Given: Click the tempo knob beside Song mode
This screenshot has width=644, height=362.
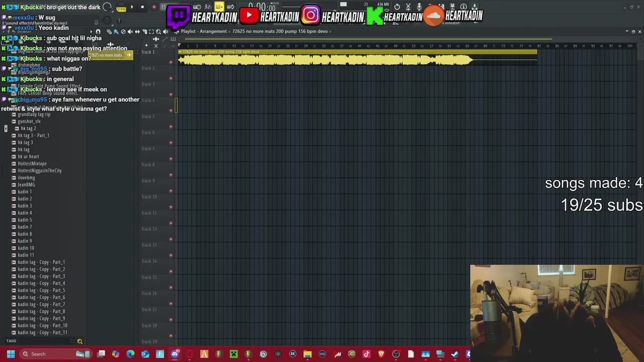Looking at the screenshot, I should point(107,7).
